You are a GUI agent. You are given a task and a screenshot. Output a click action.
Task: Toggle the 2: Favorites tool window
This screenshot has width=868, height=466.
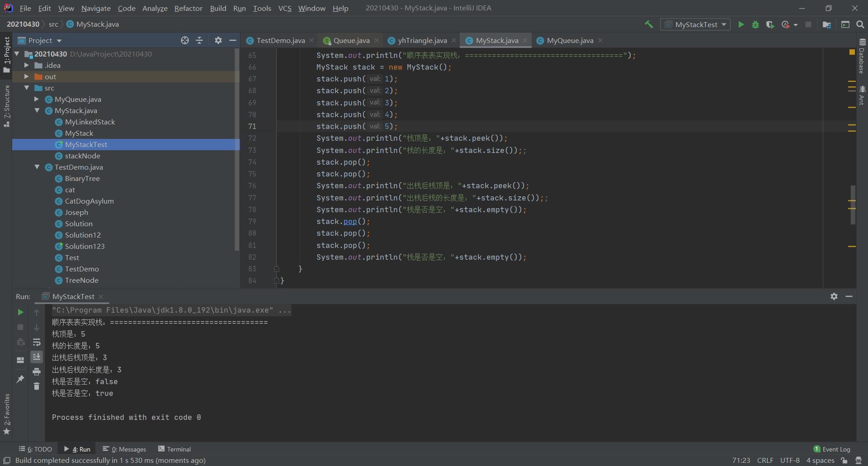[x=6, y=414]
